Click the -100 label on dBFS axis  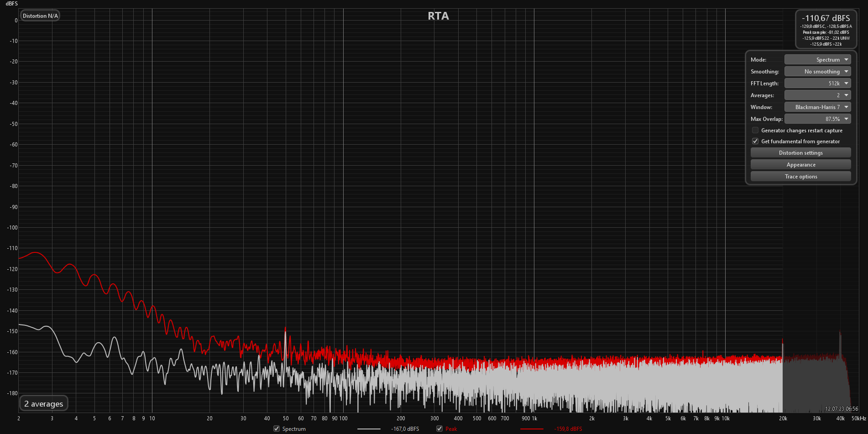[12, 228]
